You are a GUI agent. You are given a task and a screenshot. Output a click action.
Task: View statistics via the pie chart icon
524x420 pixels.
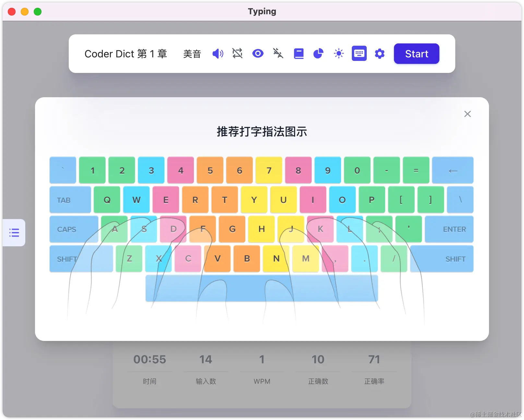318,53
